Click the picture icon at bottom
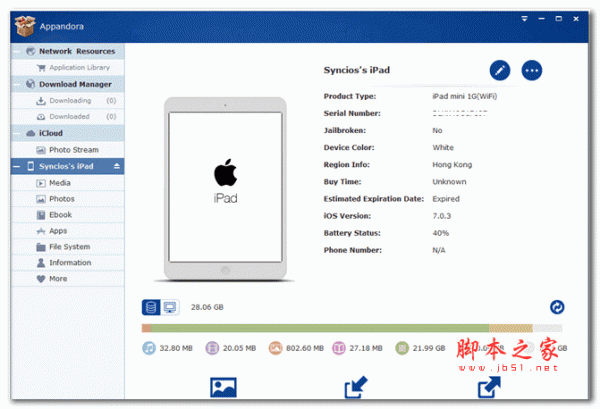The image size is (600, 409). tap(223, 387)
